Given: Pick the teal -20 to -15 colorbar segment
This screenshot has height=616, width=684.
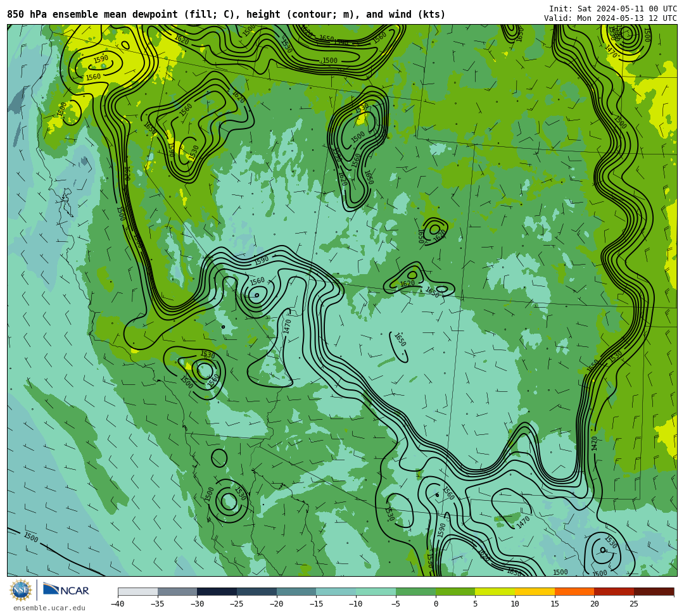Looking at the screenshot, I should tap(296, 591).
